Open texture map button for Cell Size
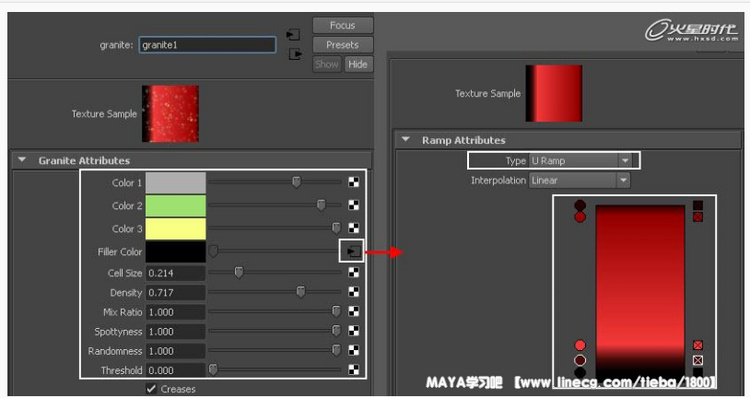 (353, 273)
